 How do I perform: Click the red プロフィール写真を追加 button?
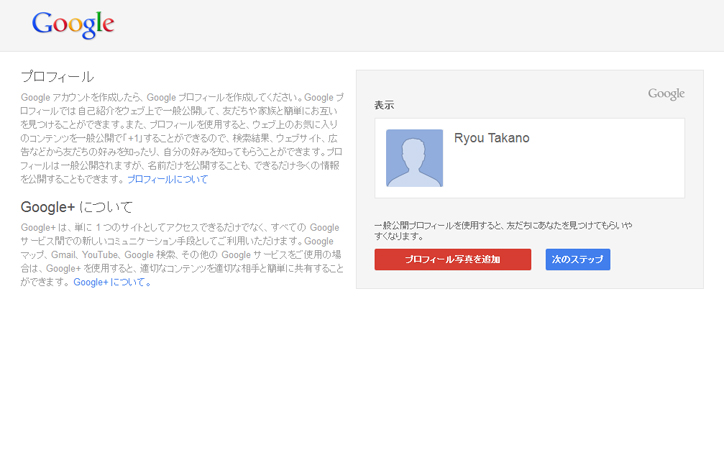click(x=452, y=259)
